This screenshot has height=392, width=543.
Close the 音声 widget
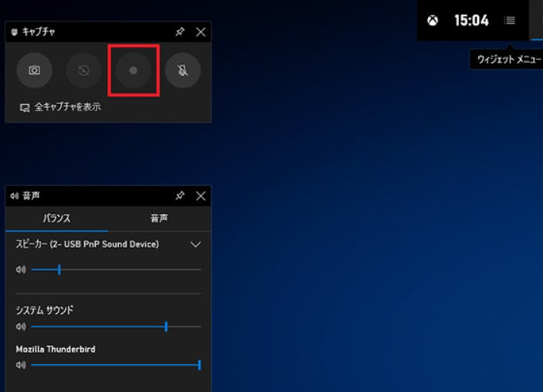201,196
